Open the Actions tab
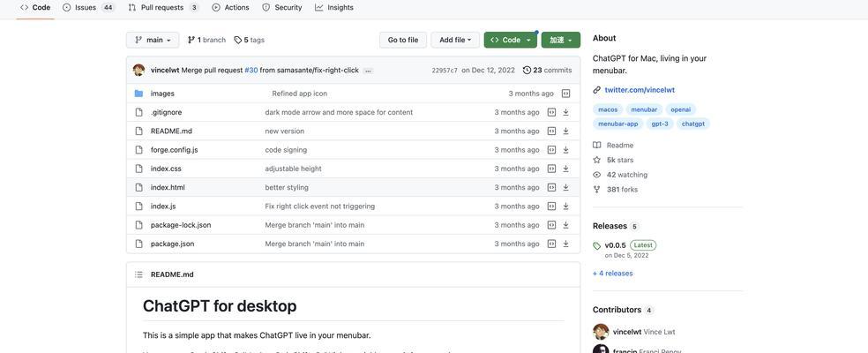Viewport: 868px width, 353px height. tap(231, 8)
